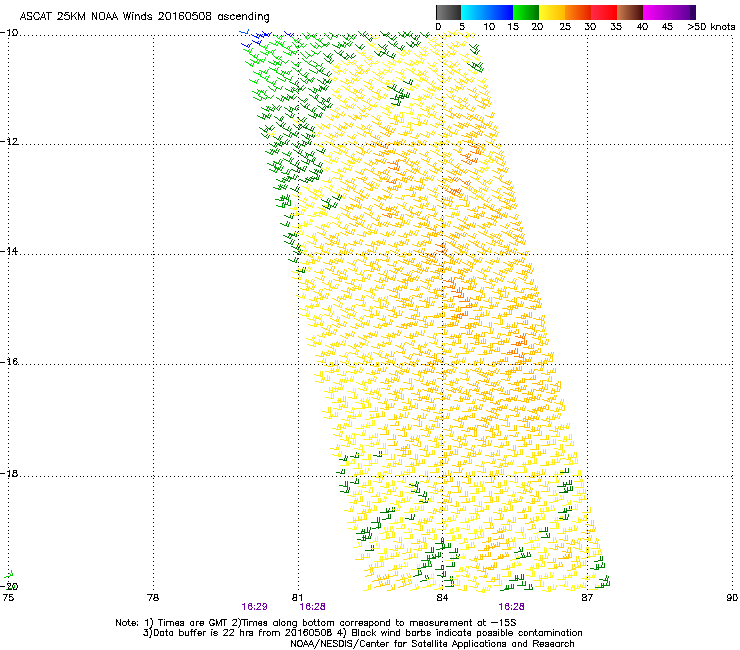
Task: Click the '>50 knots' legend label
Action: click(711, 27)
